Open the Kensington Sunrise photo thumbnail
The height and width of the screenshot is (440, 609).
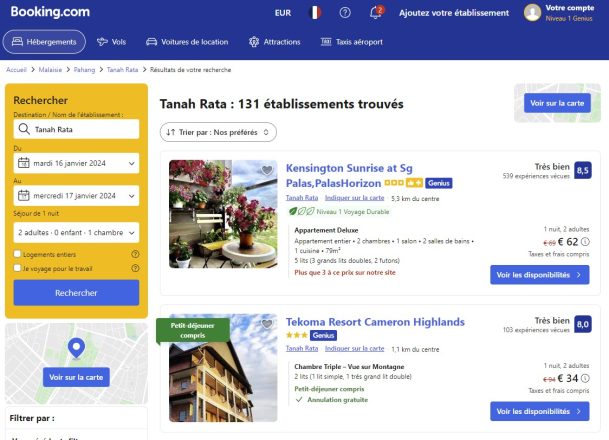pos(223,214)
